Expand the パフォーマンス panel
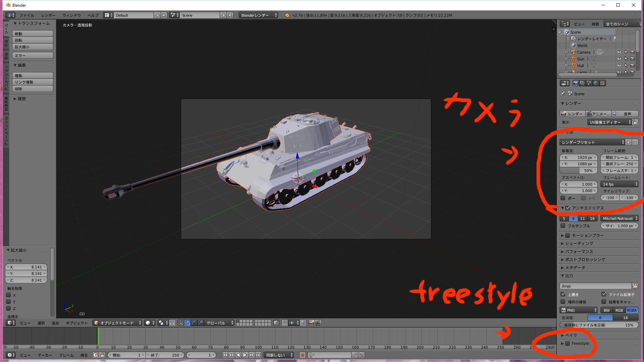The image size is (644, 362). (x=579, y=251)
